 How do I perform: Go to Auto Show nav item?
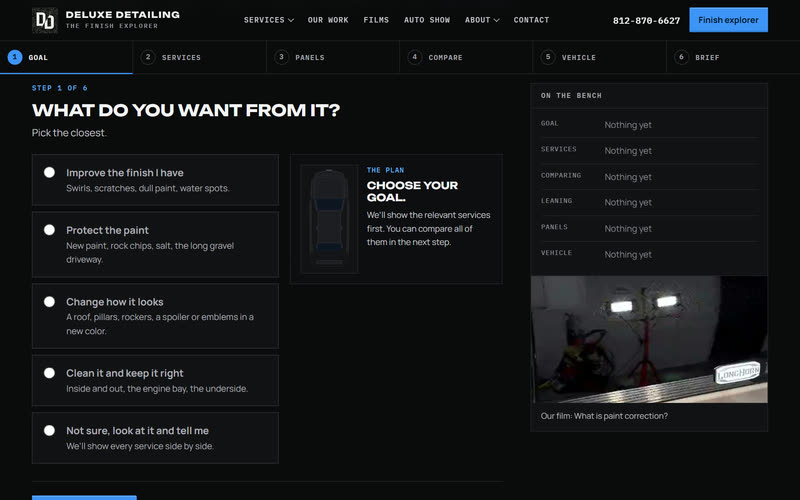point(427,20)
